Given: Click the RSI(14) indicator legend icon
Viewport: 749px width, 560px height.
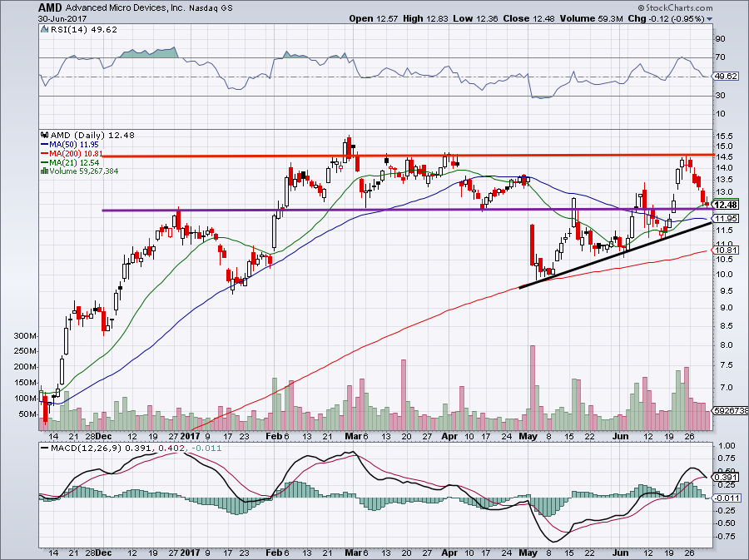Looking at the screenshot, I should coord(44,30).
